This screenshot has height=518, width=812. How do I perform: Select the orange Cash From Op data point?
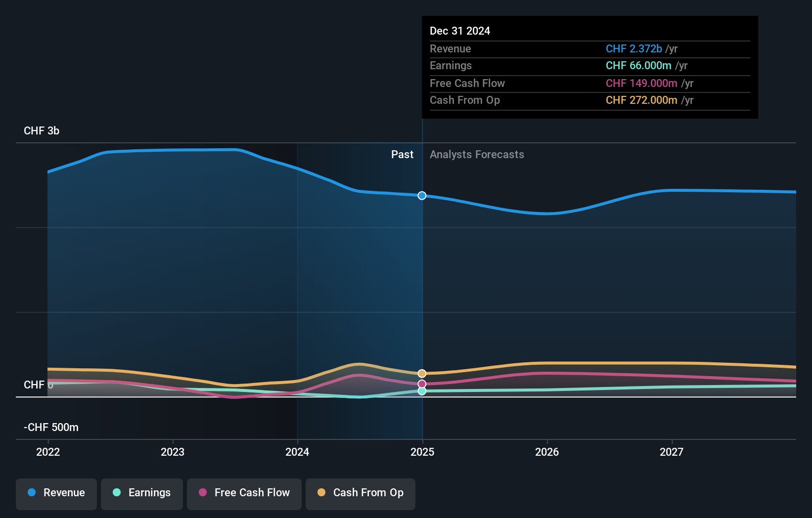click(422, 373)
